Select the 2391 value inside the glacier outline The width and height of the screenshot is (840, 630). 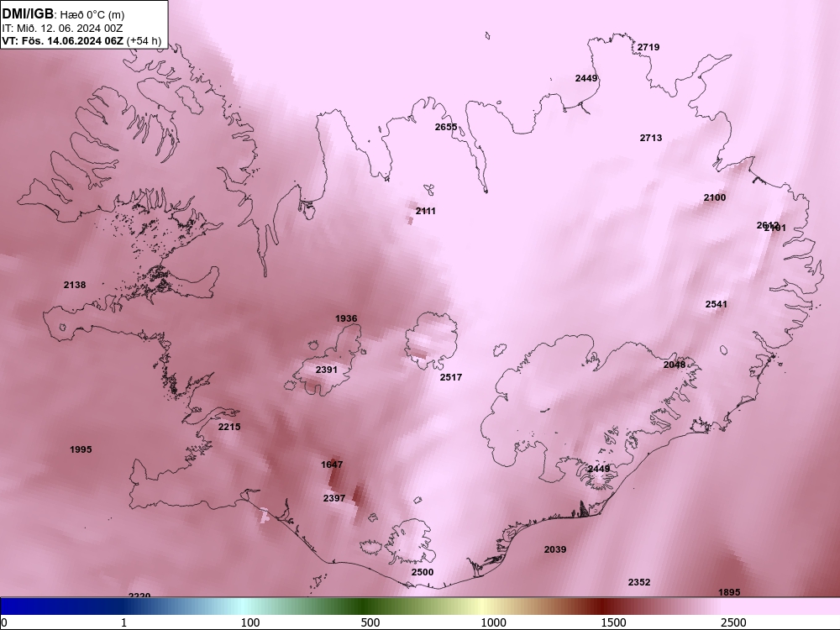coord(326,370)
